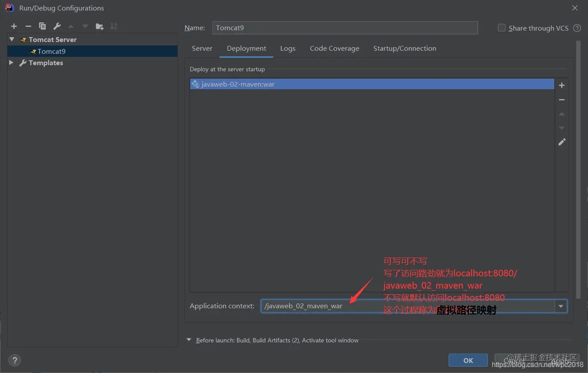This screenshot has width=588, height=373.
Task: Open edit defaults wrench in toolbar
Action: [x=57, y=27]
